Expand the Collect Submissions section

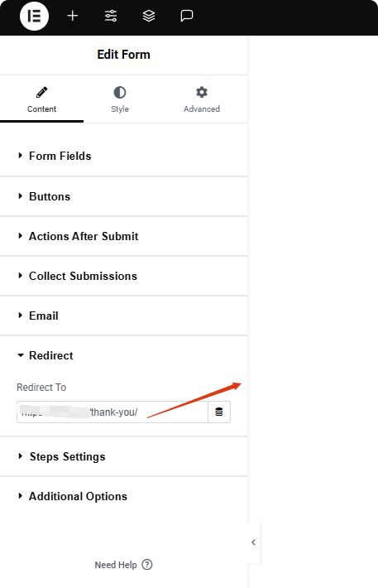[123, 276]
